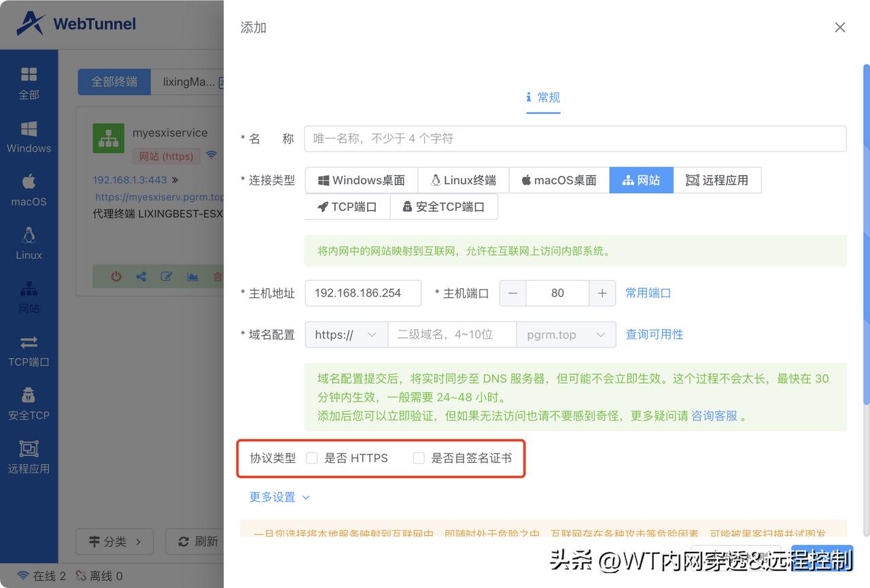Open the edit icon for myesxiservice

[x=167, y=276]
